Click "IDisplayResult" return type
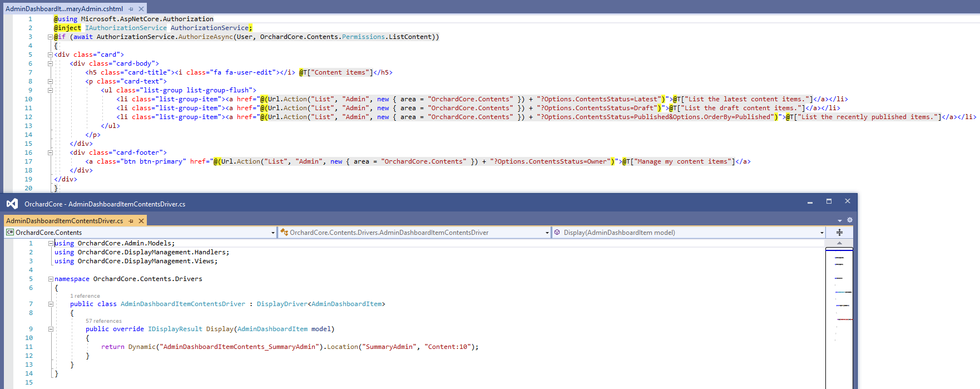The image size is (980, 389). (175, 329)
